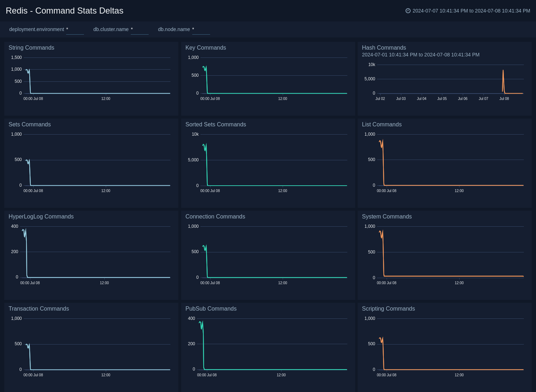Select the Connection Commands panel title

coord(215,217)
